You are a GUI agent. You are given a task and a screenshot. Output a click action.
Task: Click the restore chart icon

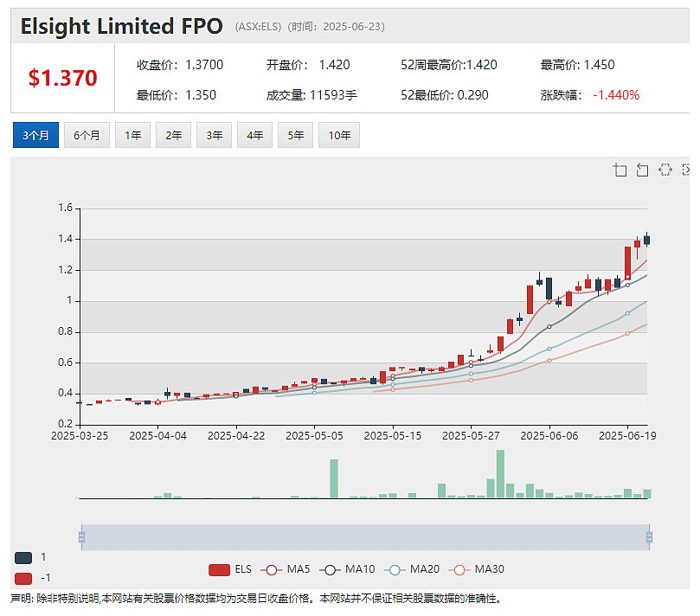[665, 170]
